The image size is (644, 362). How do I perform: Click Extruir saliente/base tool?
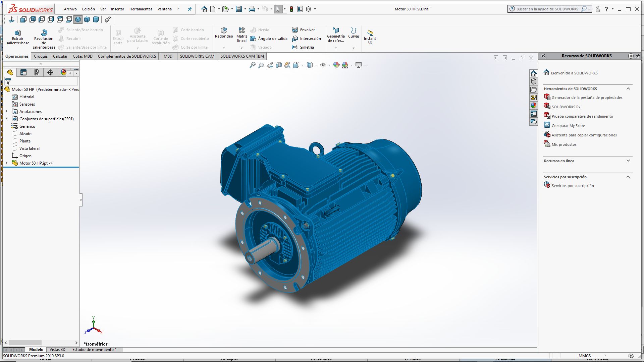coord(18,37)
